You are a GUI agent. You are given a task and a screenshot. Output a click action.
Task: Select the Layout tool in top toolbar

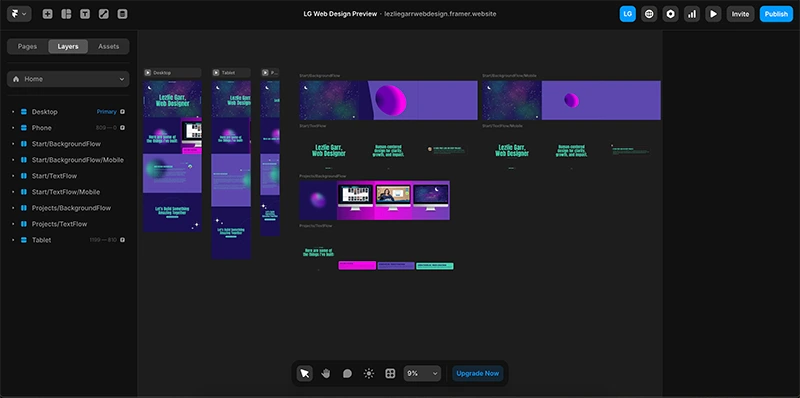(x=66, y=14)
